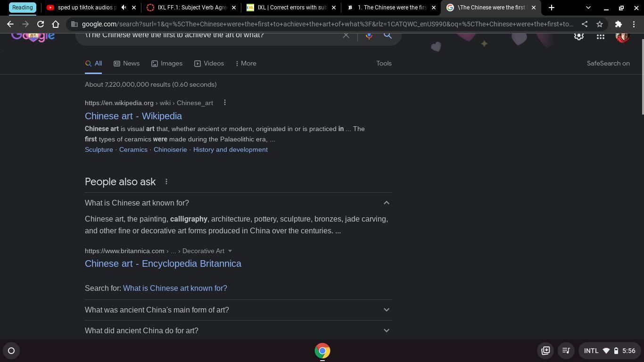Start a voice search with the microphone

[369, 35]
